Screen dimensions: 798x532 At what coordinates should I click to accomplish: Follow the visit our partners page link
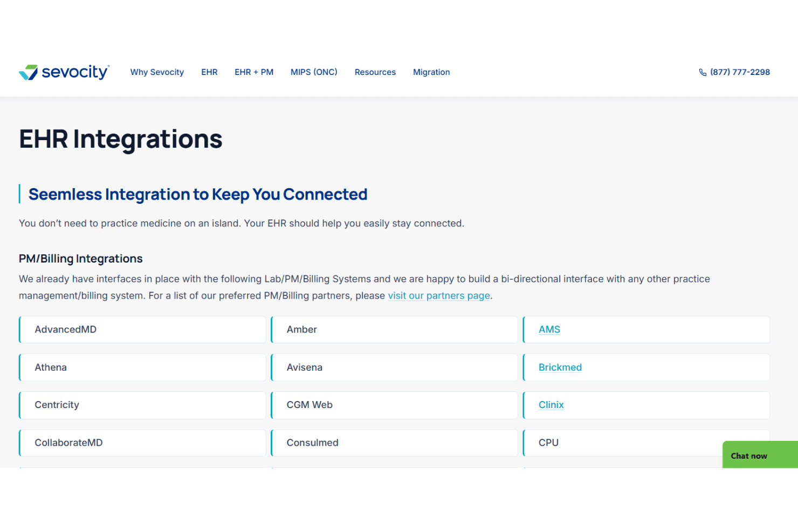pyautogui.click(x=439, y=295)
